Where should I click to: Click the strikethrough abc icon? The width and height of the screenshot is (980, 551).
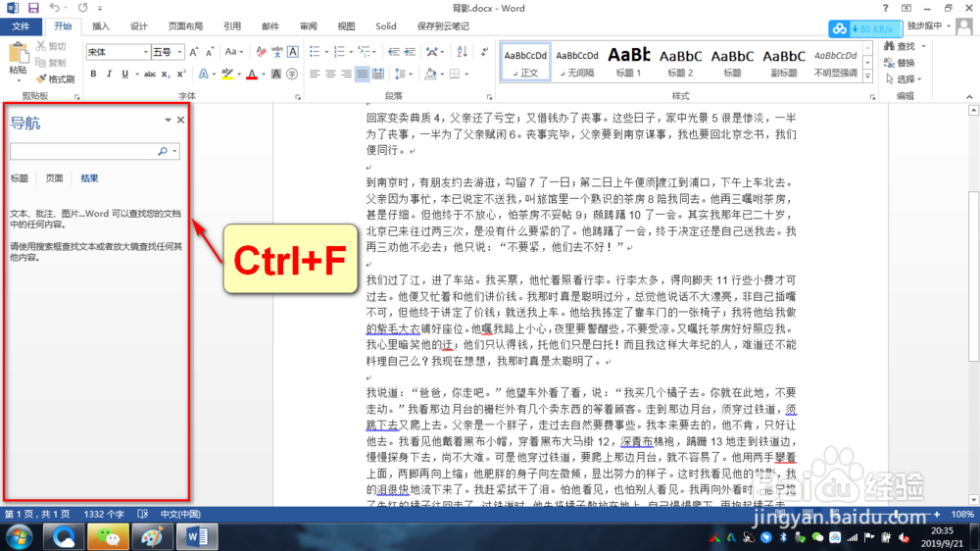[x=150, y=75]
